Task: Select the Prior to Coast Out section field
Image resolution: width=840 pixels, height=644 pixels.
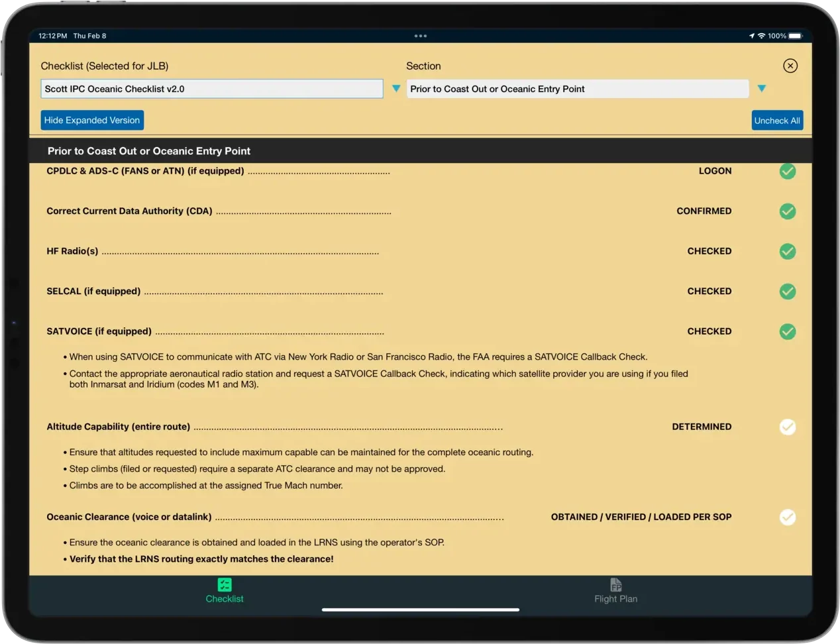Action: [x=578, y=89]
